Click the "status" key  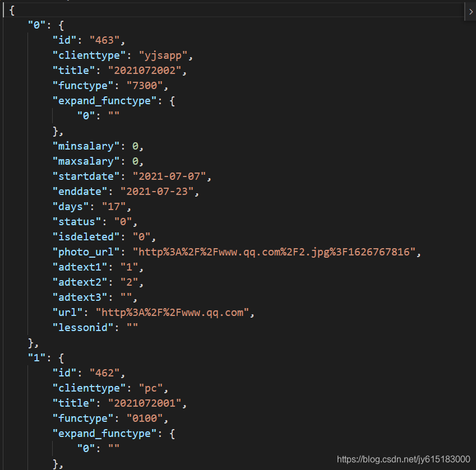point(77,222)
